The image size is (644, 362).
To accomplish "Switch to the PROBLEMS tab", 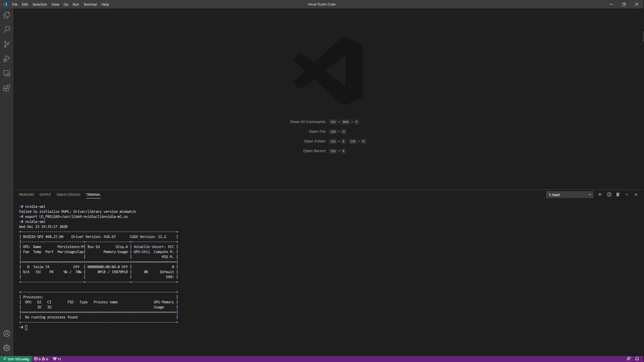I will click(x=26, y=194).
